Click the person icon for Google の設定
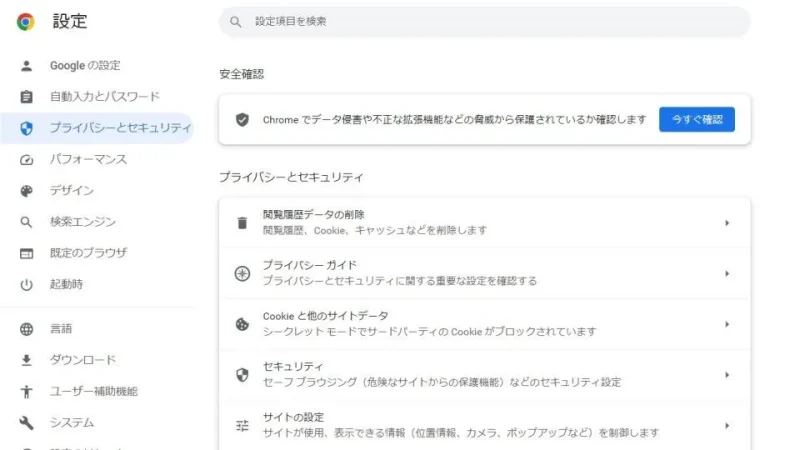The image size is (800, 450). 27,66
